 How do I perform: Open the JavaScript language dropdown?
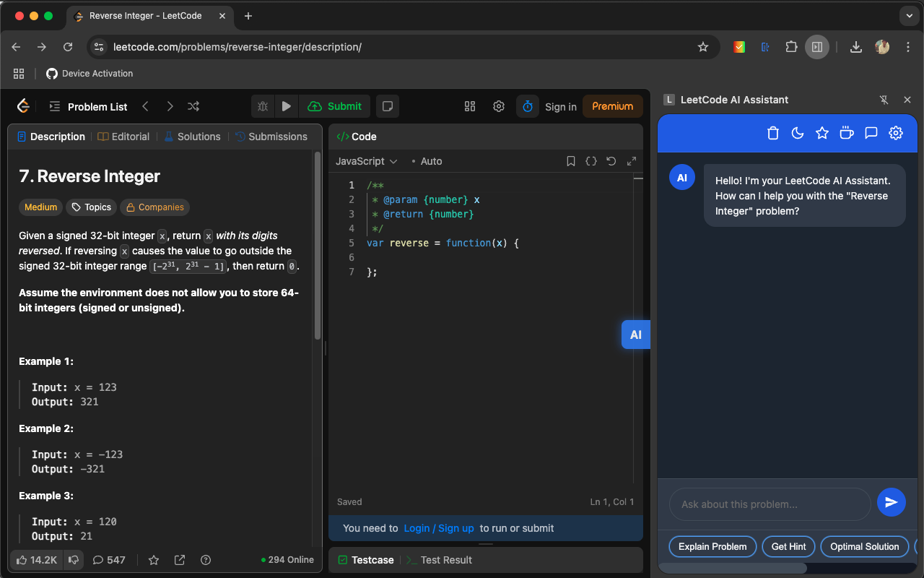pyautogui.click(x=367, y=161)
